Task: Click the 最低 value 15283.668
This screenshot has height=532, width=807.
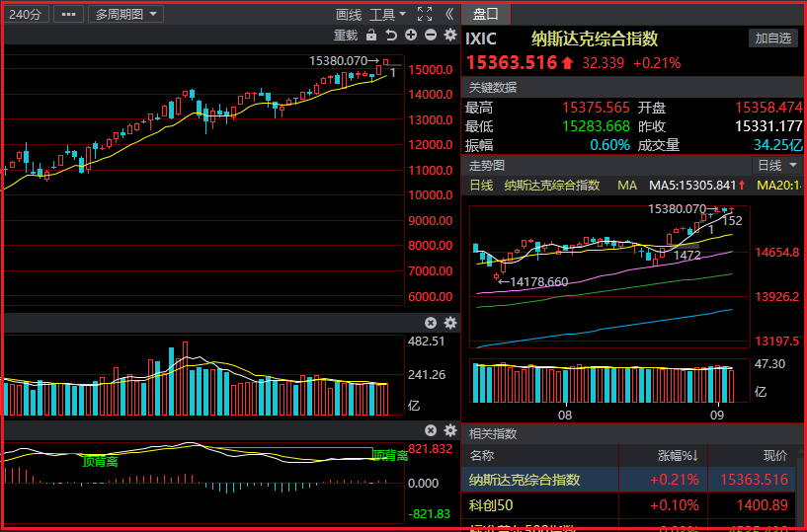Action: coord(596,126)
